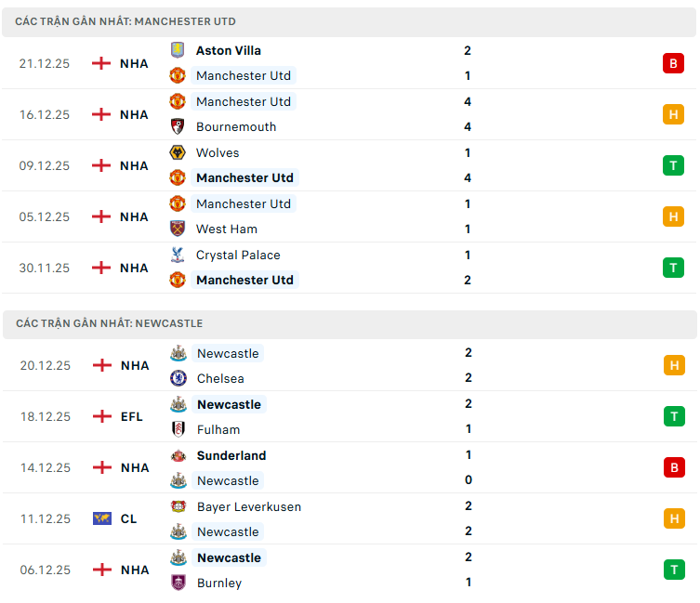The height and width of the screenshot is (603, 700).
Task: Click the Chelsea club crest
Action: tap(178, 378)
